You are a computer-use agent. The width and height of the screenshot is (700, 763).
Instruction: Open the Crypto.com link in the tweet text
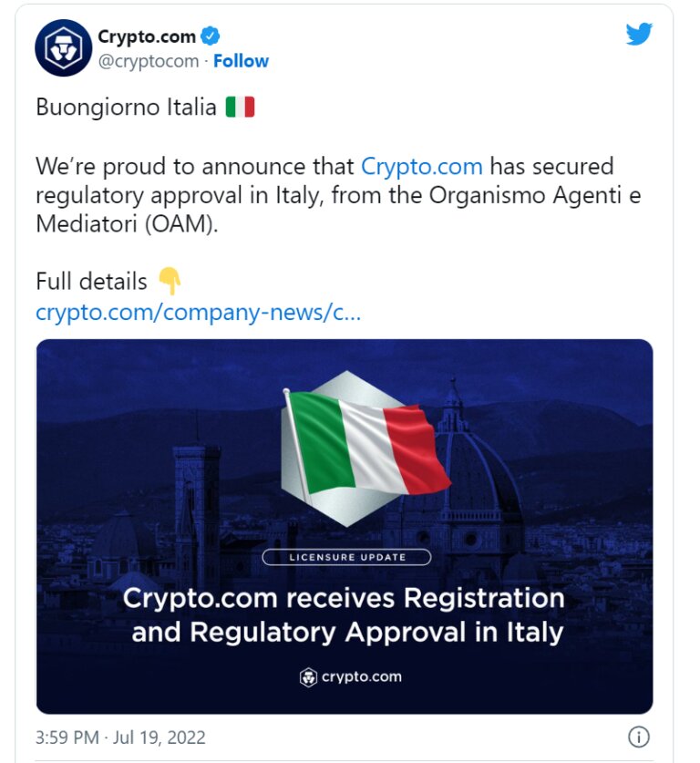(421, 167)
